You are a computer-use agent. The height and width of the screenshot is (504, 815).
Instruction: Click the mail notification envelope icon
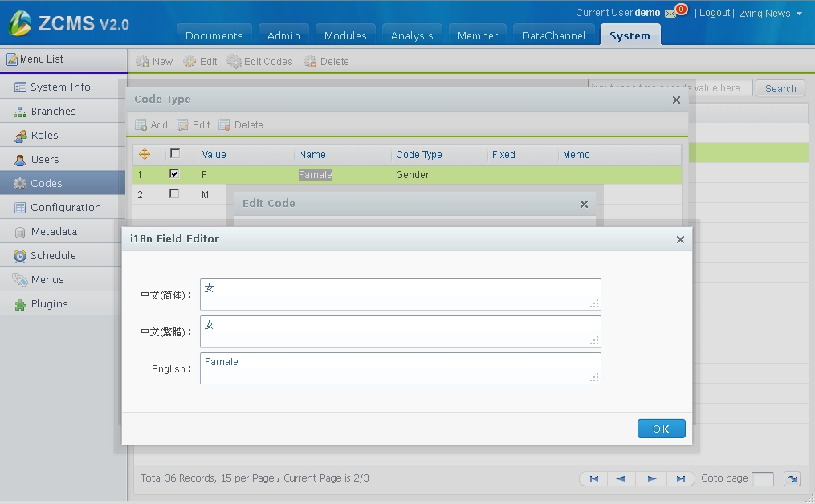coord(670,14)
